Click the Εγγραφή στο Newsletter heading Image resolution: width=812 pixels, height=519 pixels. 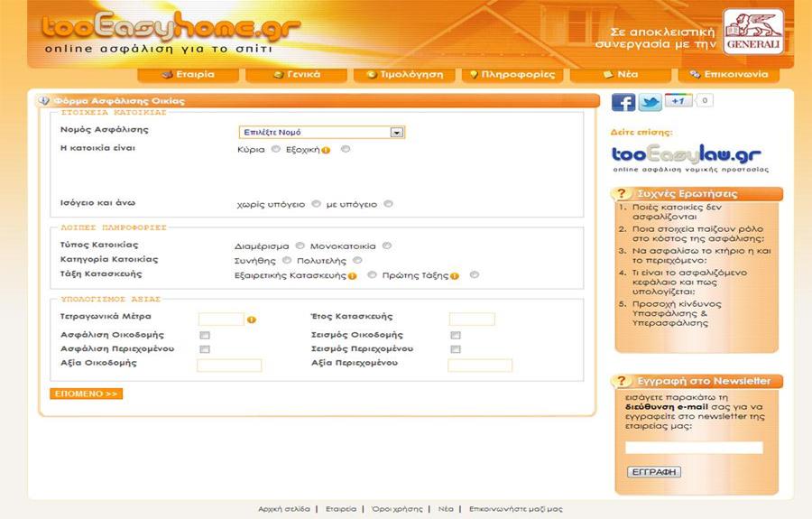[704, 381]
